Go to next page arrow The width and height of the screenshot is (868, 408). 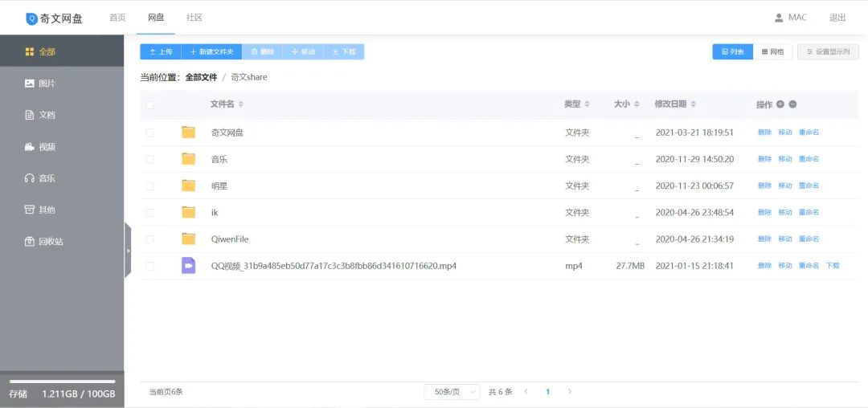pos(570,391)
